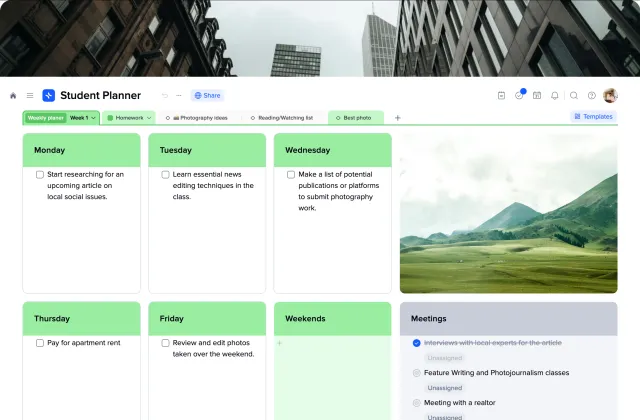Check 'Start researching for an upcoming article' task
The height and width of the screenshot is (420, 640).
point(40,175)
